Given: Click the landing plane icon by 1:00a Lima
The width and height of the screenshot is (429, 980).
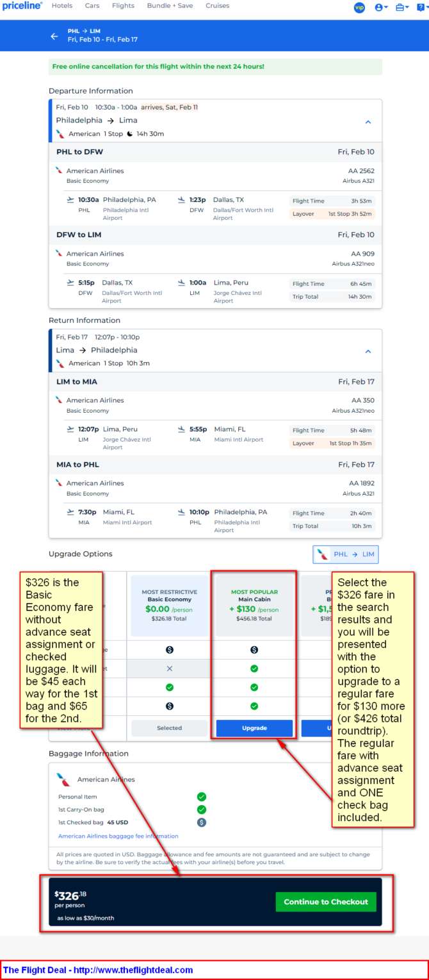Looking at the screenshot, I should [x=182, y=283].
